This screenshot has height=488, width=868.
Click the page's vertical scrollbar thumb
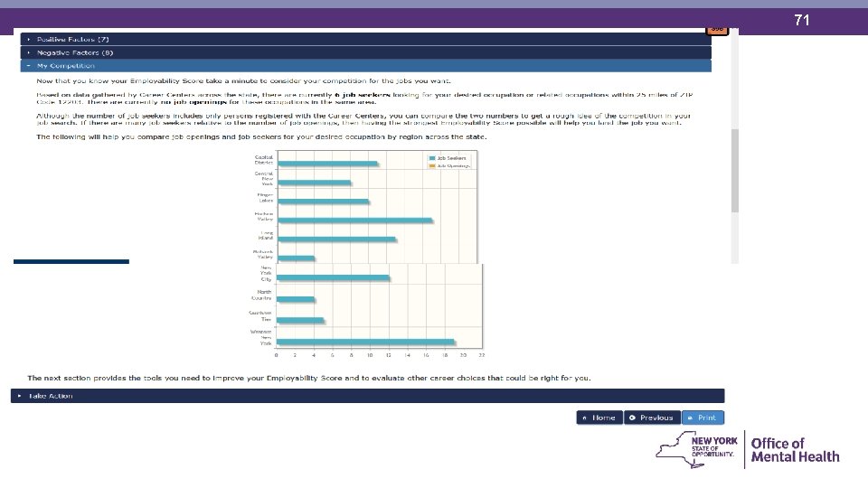click(735, 171)
